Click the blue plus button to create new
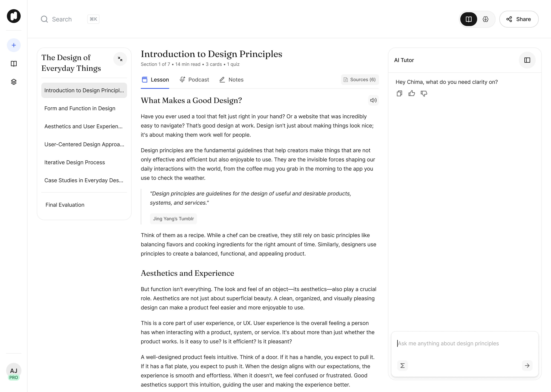The height and width of the screenshot is (392, 551). (14, 45)
